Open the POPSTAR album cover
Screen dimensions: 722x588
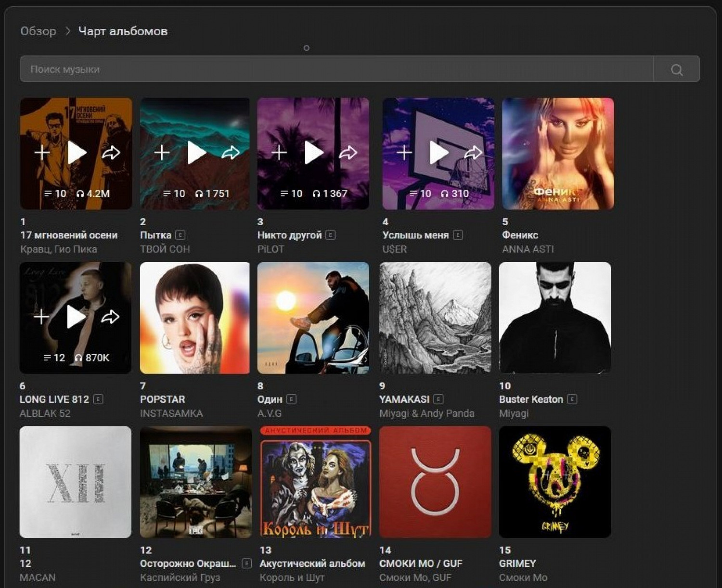click(x=195, y=318)
